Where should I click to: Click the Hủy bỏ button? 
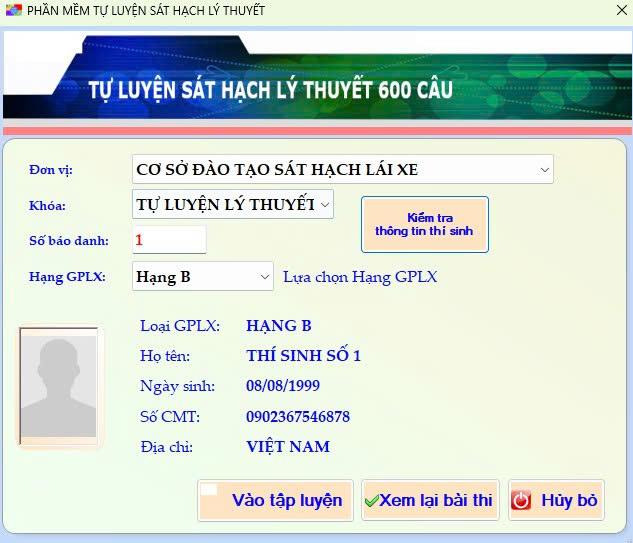tap(556, 500)
